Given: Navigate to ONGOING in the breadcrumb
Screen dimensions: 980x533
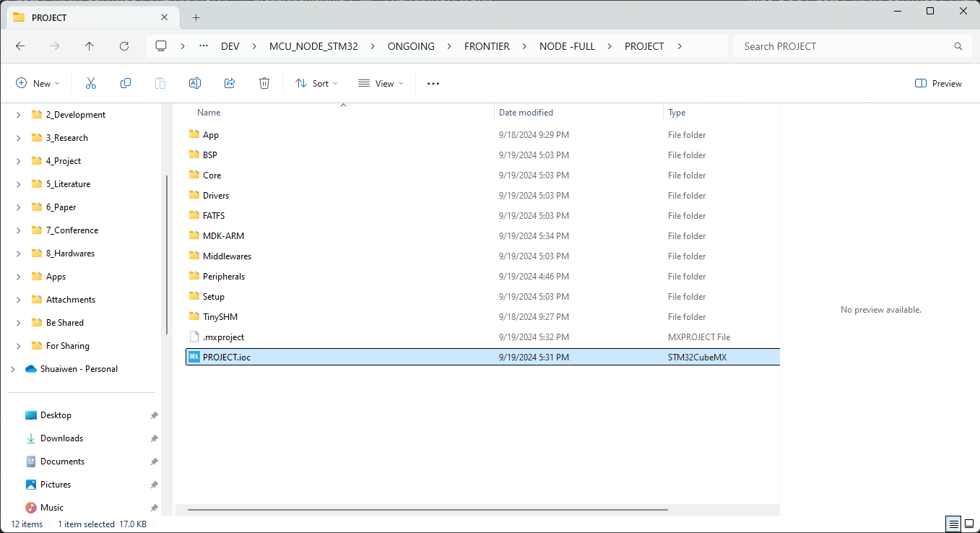Looking at the screenshot, I should pos(411,46).
